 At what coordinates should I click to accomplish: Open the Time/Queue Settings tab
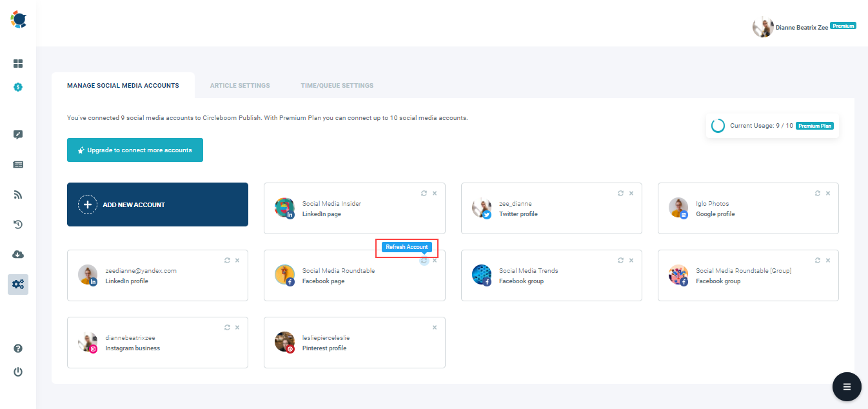(337, 85)
